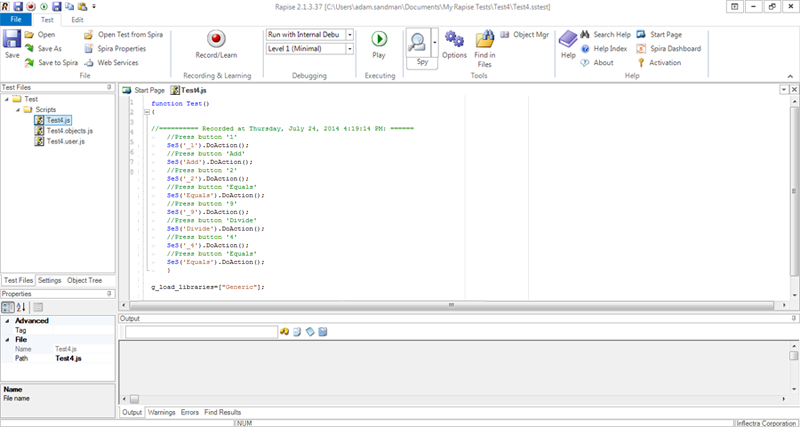Switch to the Object Tree tab
The image size is (800, 427).
click(84, 281)
